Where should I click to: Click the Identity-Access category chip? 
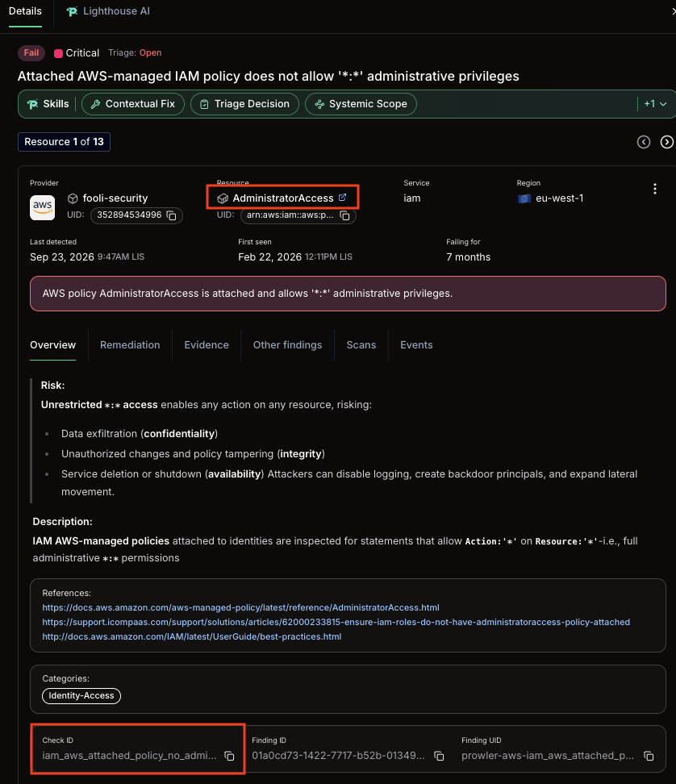click(81, 695)
